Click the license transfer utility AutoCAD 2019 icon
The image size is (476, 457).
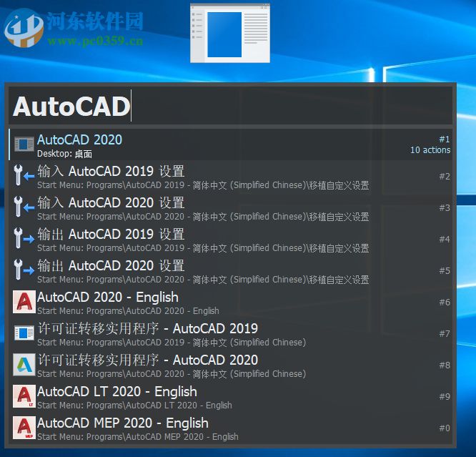coord(24,333)
